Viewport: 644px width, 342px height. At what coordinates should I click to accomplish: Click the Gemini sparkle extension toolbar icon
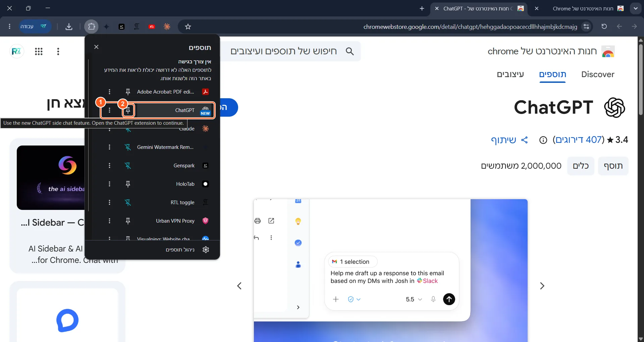pos(106,26)
